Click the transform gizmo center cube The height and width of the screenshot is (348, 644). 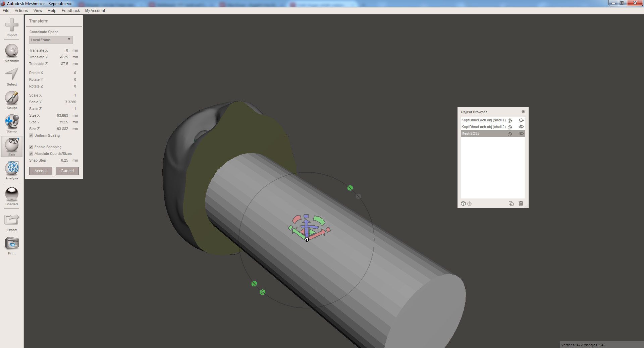coord(307,239)
